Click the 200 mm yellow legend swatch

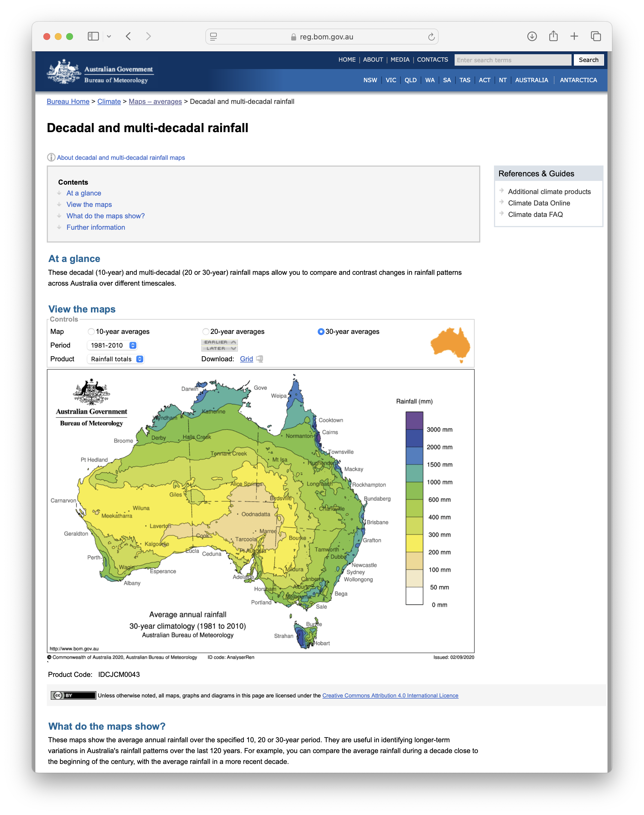414,543
